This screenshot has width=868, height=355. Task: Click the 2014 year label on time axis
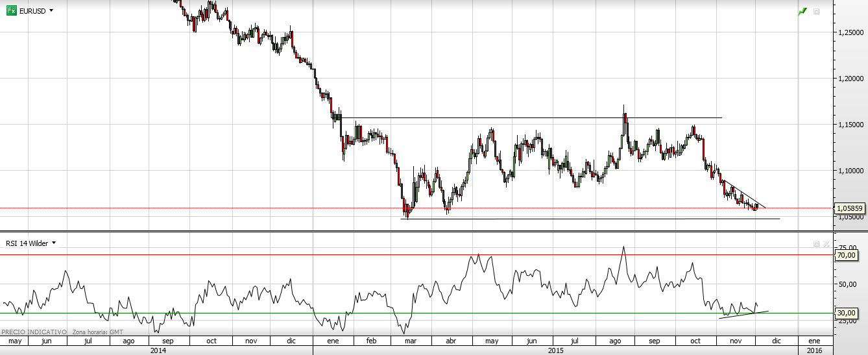[x=157, y=350]
